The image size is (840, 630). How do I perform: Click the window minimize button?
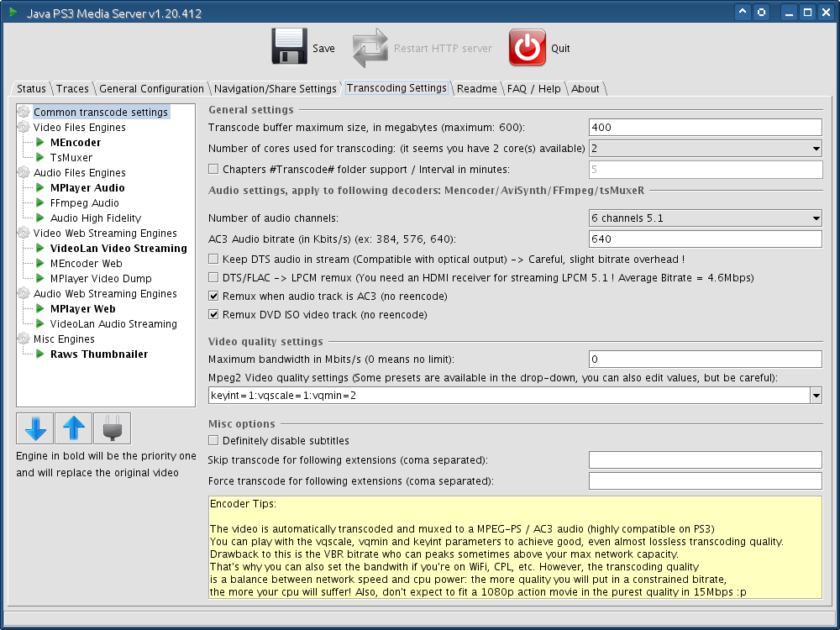[x=789, y=13]
